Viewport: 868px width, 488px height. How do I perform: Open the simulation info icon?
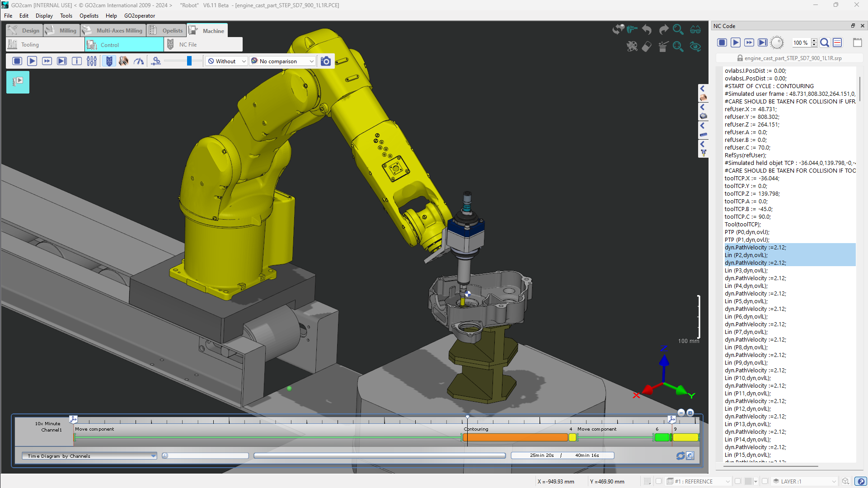(x=77, y=61)
